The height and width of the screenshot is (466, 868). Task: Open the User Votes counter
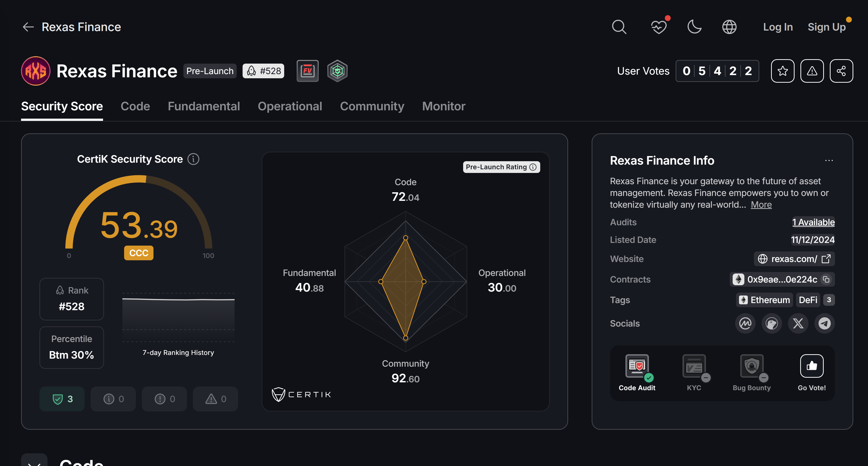click(717, 71)
